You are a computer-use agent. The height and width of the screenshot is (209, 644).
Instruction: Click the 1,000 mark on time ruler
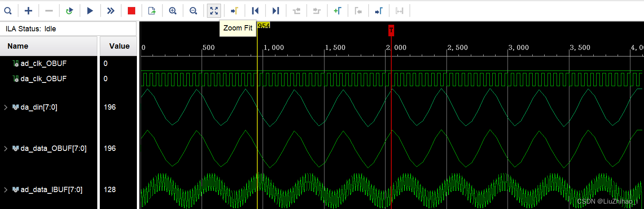[274, 48]
